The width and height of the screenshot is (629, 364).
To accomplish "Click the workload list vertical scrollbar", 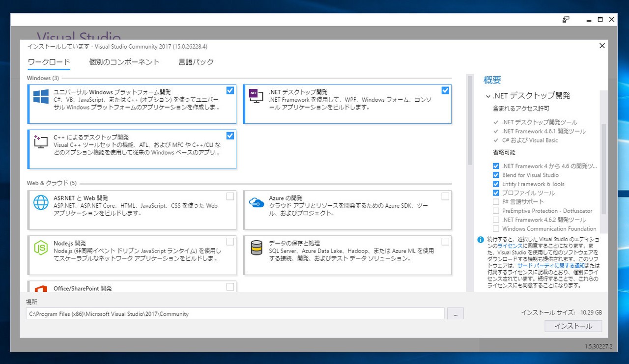I will click(x=470, y=120).
